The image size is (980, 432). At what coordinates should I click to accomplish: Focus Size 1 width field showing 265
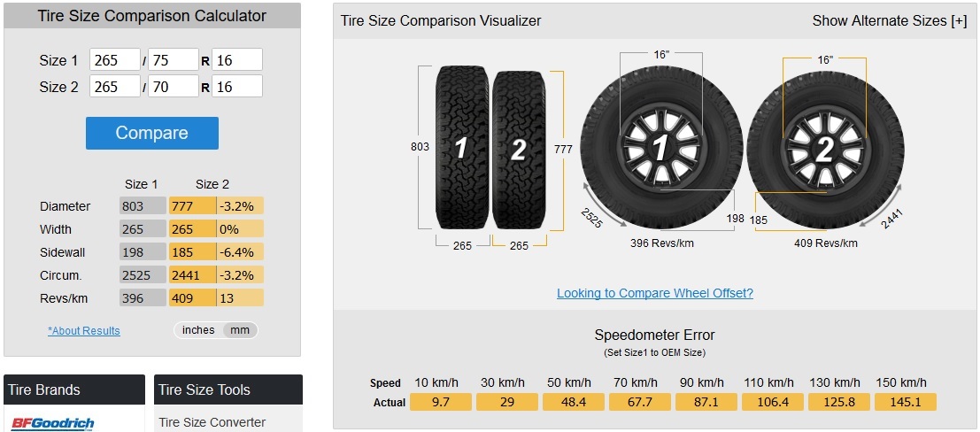click(x=115, y=59)
